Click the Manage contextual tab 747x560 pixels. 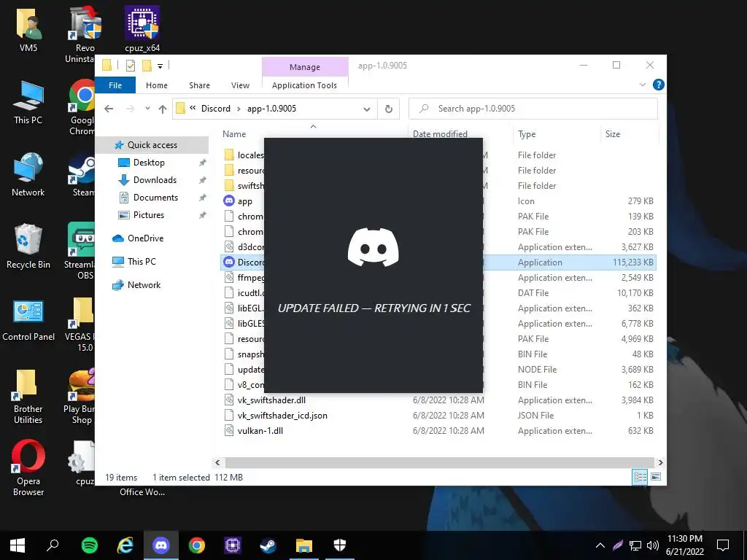pos(305,67)
